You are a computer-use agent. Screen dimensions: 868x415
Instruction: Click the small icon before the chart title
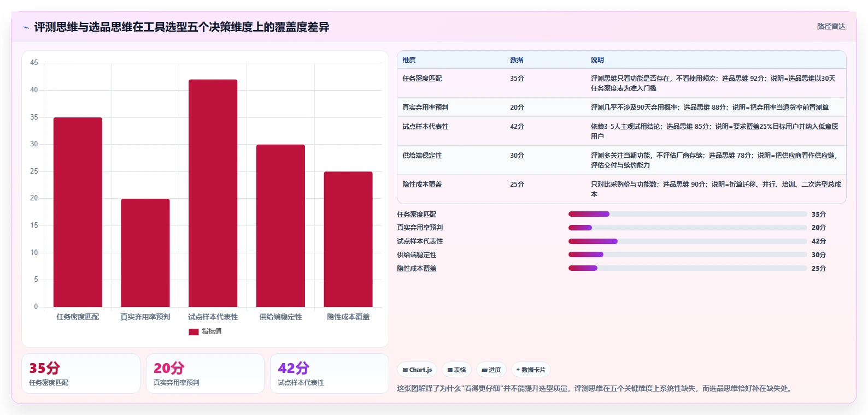click(x=26, y=27)
